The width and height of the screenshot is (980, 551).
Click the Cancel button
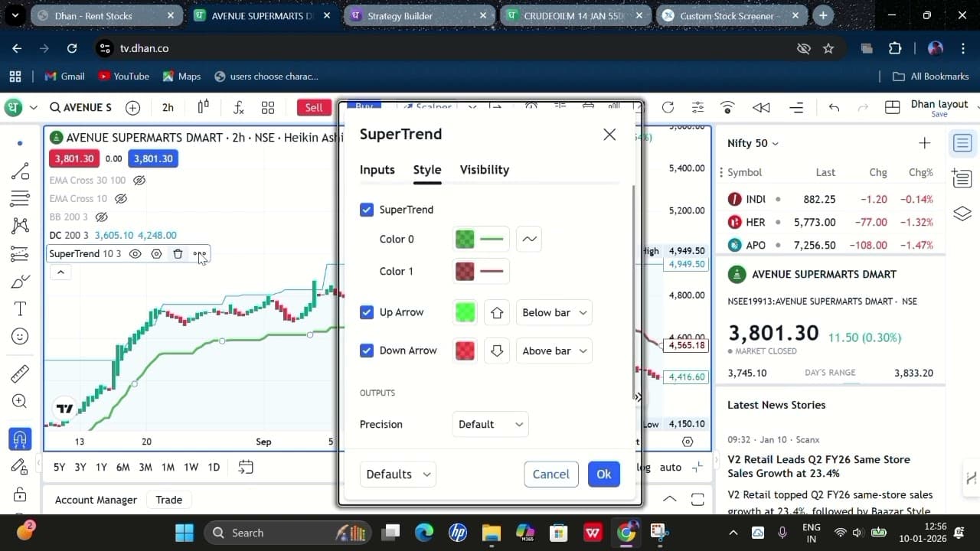point(551,474)
